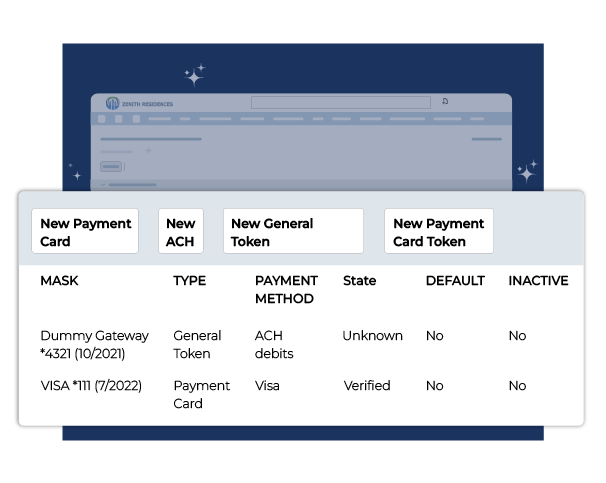Click the General Token type cell

click(x=197, y=344)
